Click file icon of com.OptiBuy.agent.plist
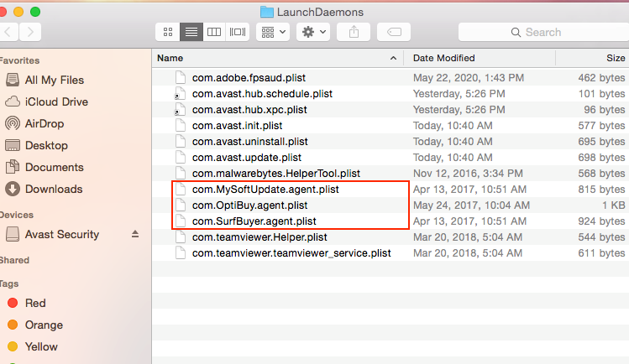 (x=181, y=205)
